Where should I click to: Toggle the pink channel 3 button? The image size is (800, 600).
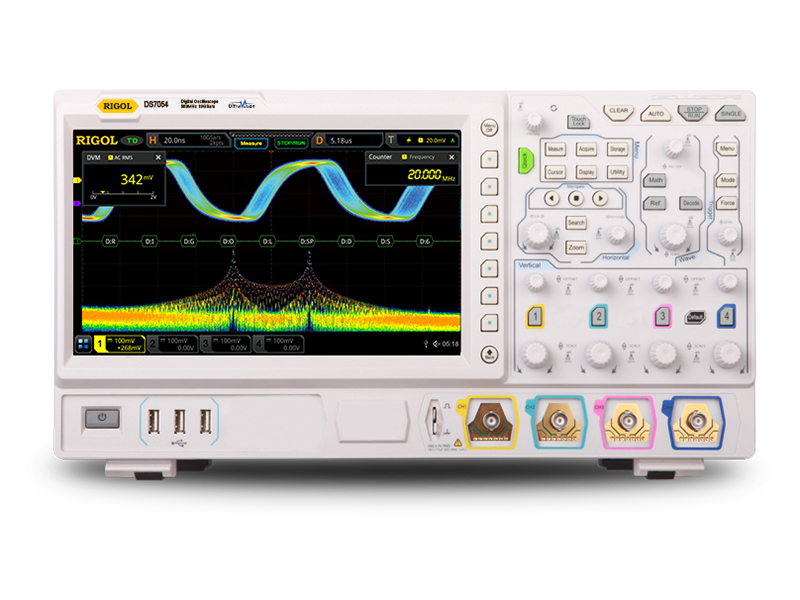coord(663,317)
